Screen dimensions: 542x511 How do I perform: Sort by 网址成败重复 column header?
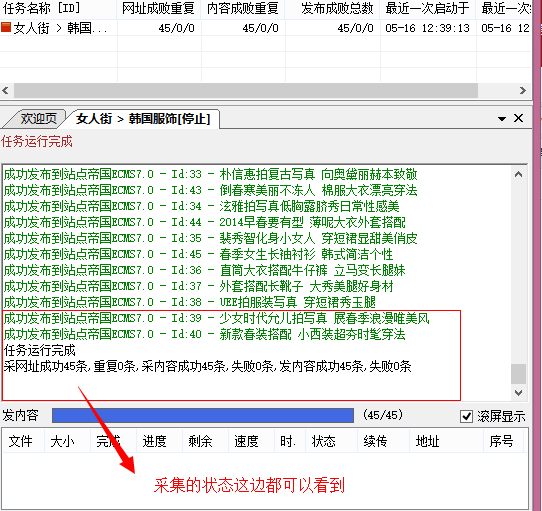[158, 8]
